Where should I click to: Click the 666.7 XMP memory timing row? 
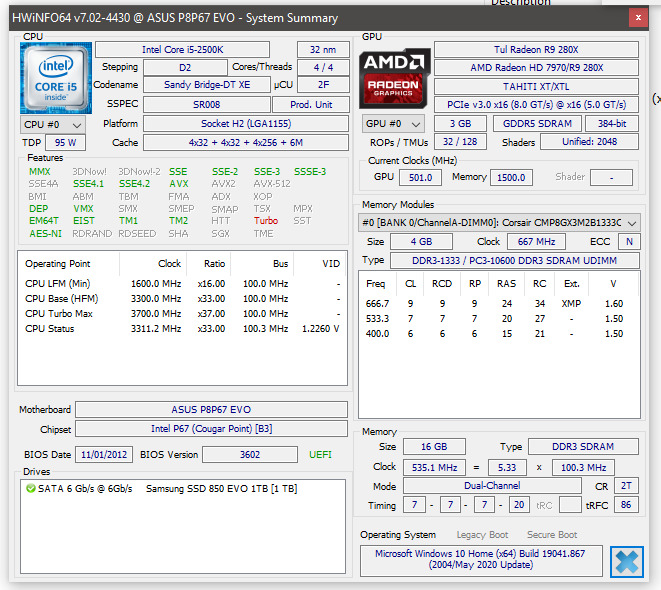(495, 303)
